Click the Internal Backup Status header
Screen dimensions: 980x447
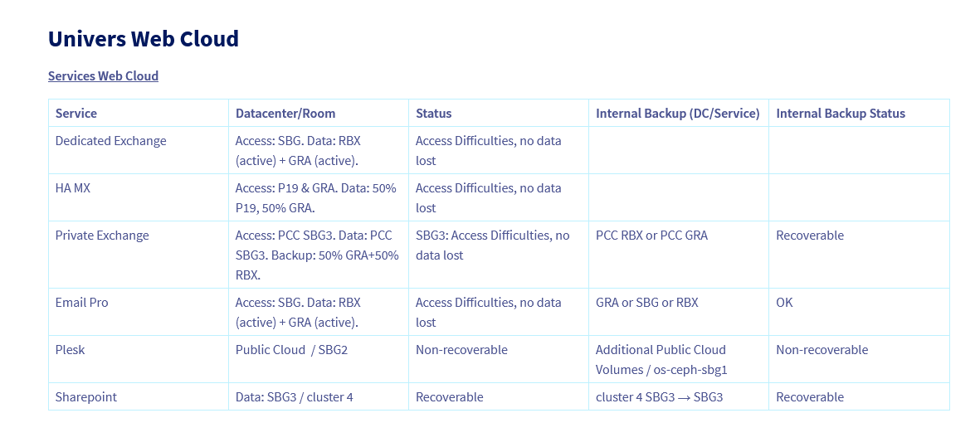[840, 113]
